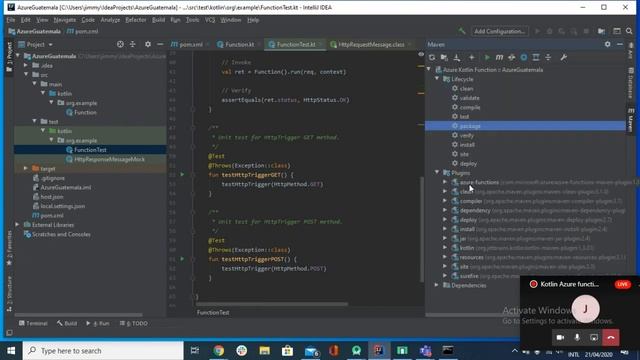Viewport: 640px width, 360px height.
Task: Click Add Configuration button
Action: point(499,31)
